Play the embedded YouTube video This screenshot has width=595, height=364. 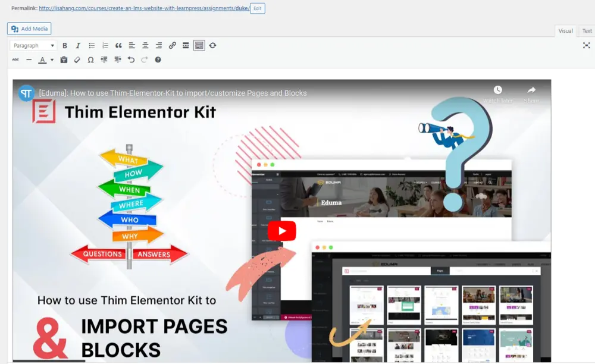click(x=281, y=231)
